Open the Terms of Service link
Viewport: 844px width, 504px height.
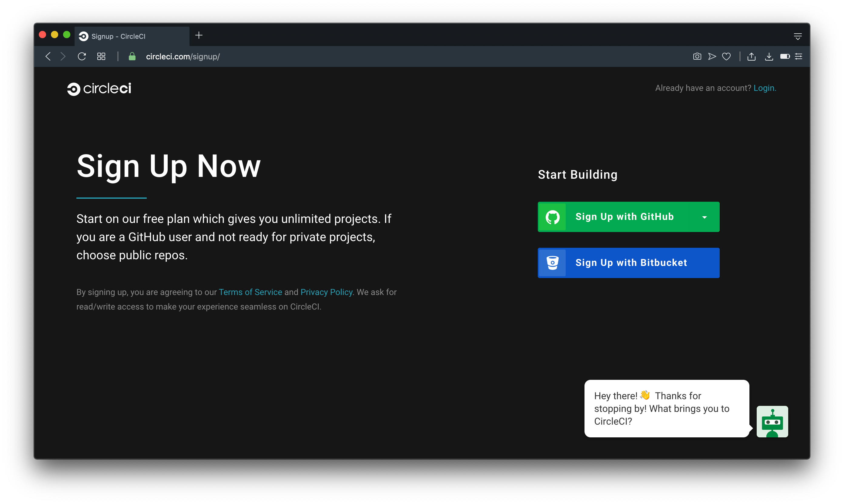tap(250, 292)
